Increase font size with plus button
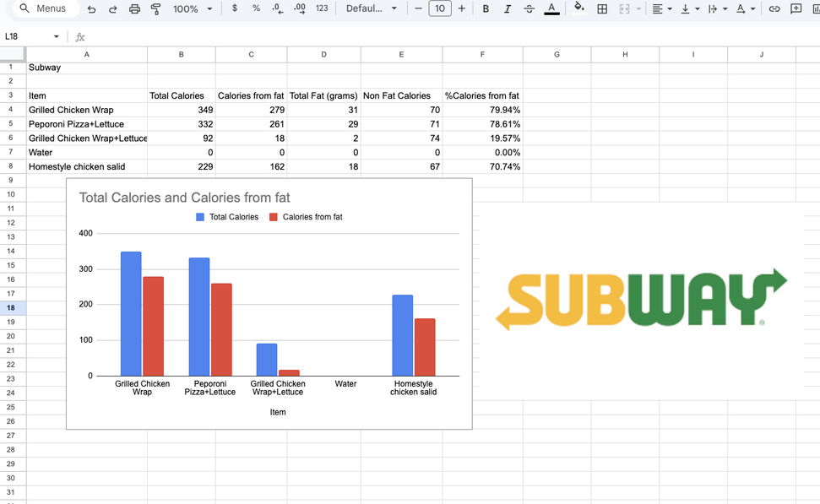This screenshot has width=820, height=504. click(x=461, y=9)
